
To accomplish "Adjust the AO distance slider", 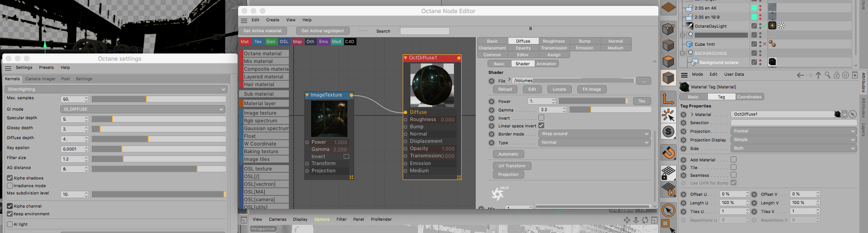I will pyautogui.click(x=158, y=169).
